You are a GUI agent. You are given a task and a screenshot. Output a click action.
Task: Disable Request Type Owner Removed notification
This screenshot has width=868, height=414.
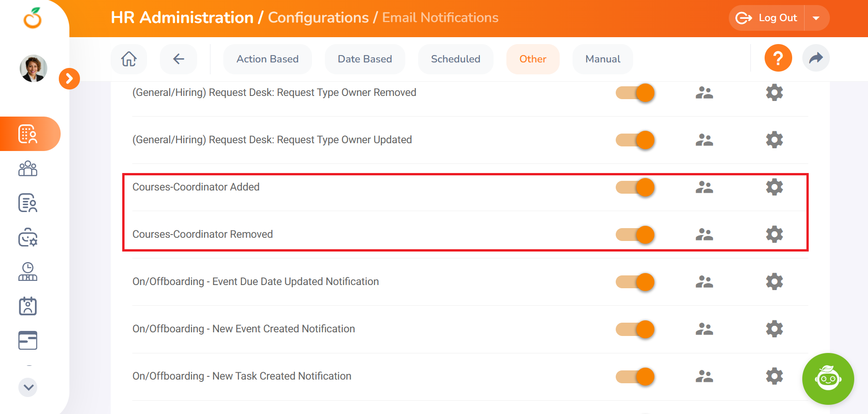pyautogui.click(x=635, y=93)
